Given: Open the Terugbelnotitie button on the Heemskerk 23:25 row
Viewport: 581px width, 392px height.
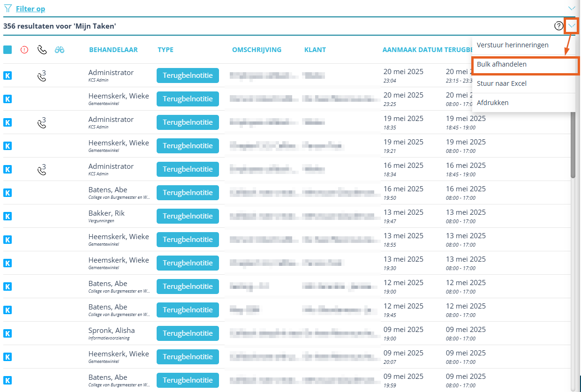Looking at the screenshot, I should 188,99.
